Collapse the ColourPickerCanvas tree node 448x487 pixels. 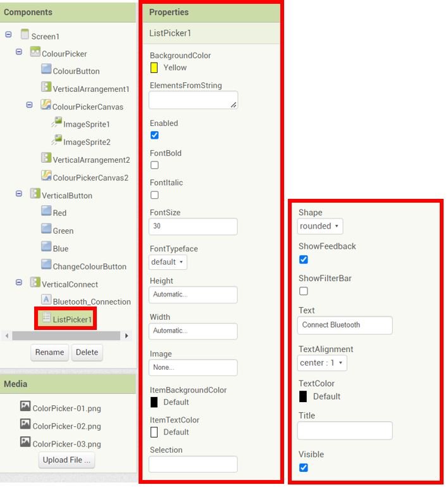pyautogui.click(x=30, y=105)
